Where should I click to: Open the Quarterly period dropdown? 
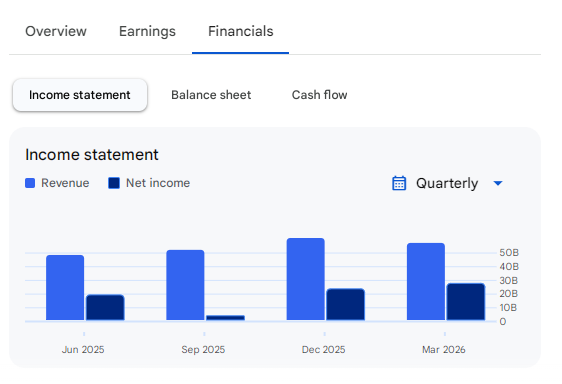[x=447, y=183]
